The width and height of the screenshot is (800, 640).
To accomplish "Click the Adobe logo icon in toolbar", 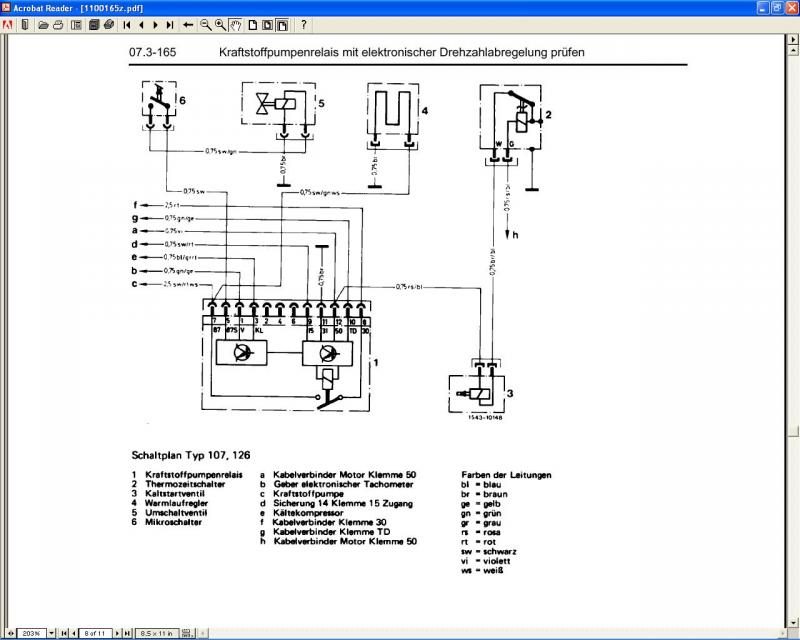I will coord(8,24).
